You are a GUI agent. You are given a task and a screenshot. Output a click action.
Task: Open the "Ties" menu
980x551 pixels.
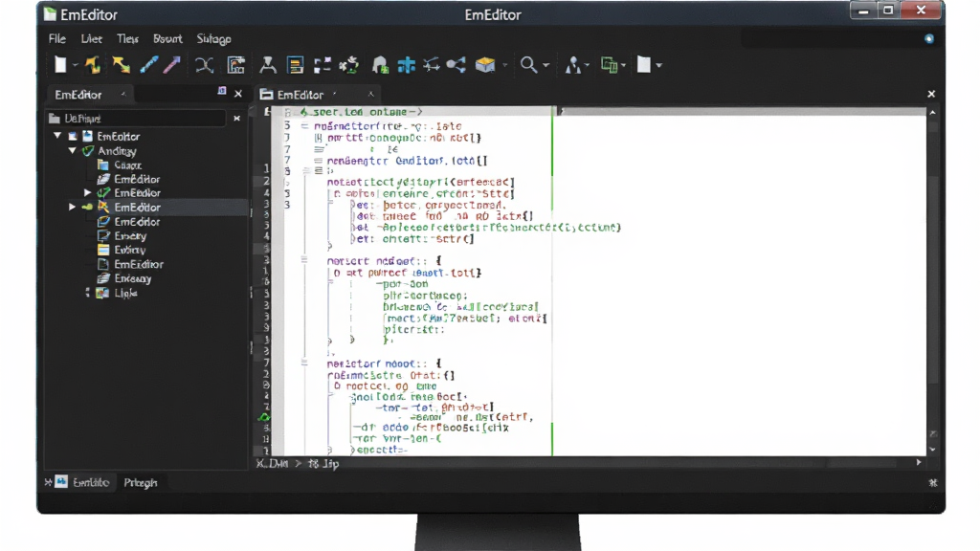tap(127, 38)
